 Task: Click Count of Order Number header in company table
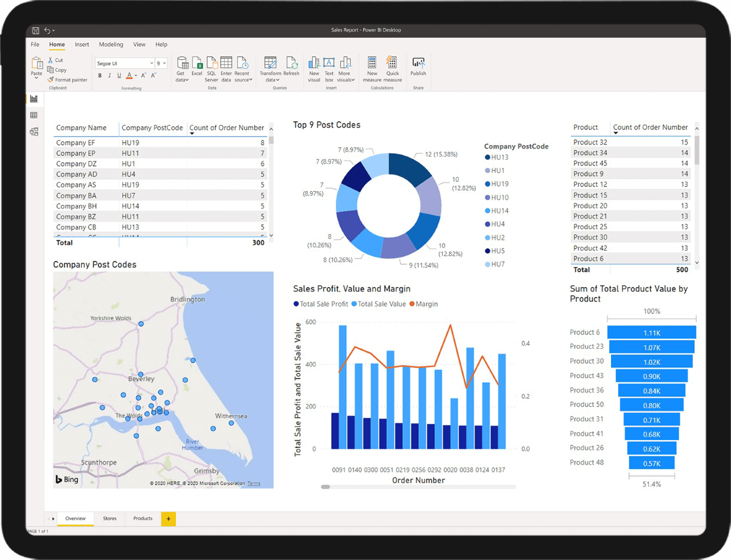(227, 128)
